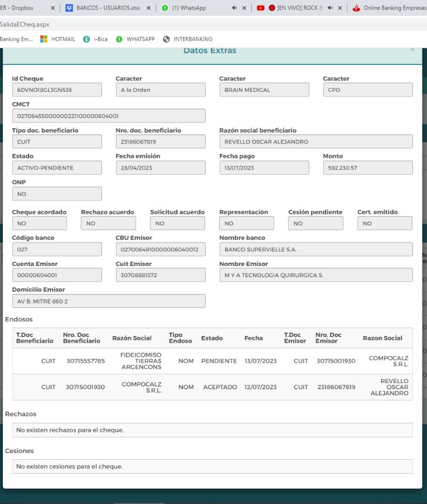Click the CMC7 code field
This screenshot has width=427, height=504.
(x=109, y=116)
